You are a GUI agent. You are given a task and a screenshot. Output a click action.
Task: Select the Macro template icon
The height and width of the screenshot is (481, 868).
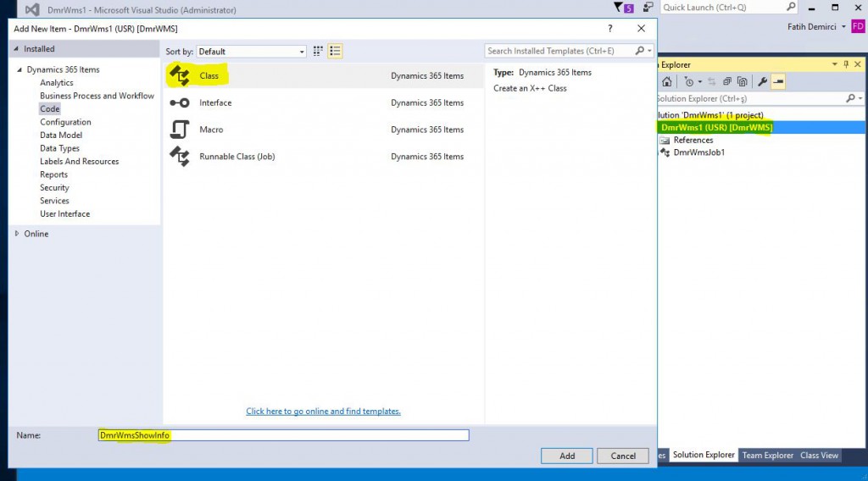coord(180,130)
